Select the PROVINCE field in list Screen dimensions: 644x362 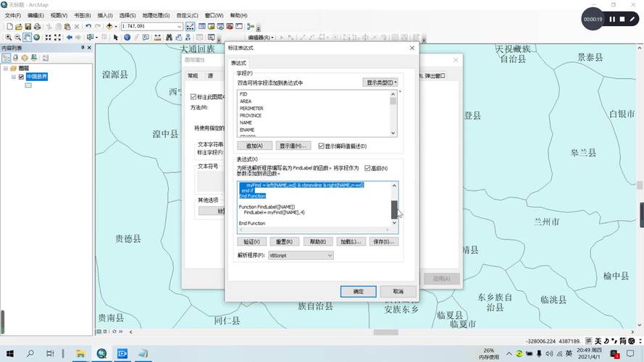click(251, 115)
